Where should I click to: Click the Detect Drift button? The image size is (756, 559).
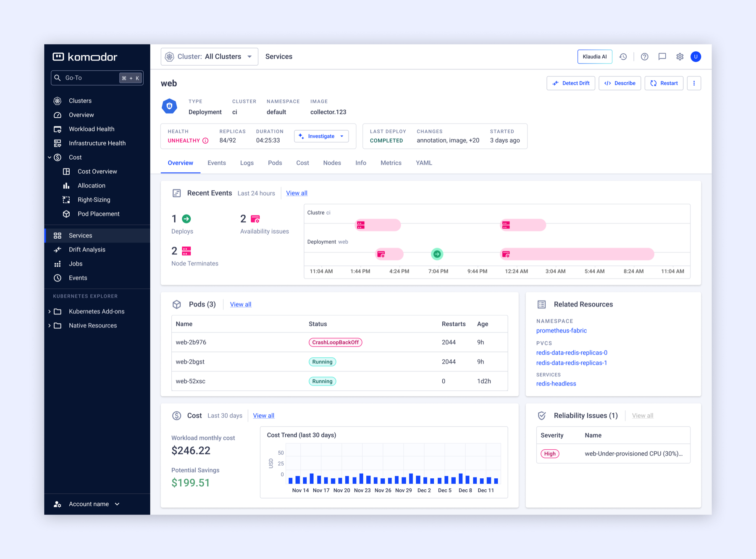[571, 83]
